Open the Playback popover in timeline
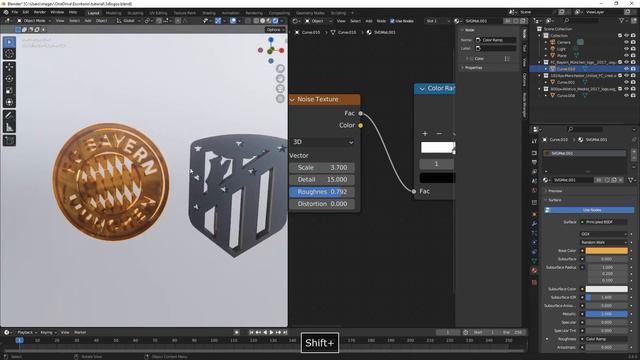This screenshot has height=360, width=640. (27, 332)
